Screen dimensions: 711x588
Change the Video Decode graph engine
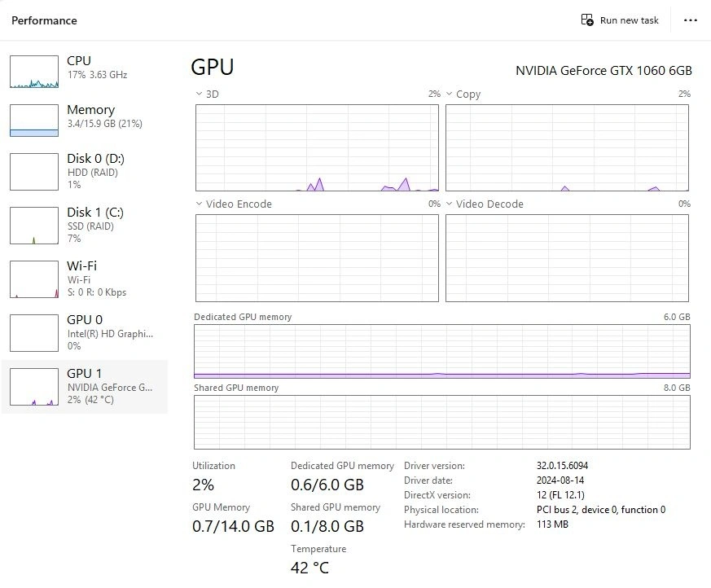450,204
